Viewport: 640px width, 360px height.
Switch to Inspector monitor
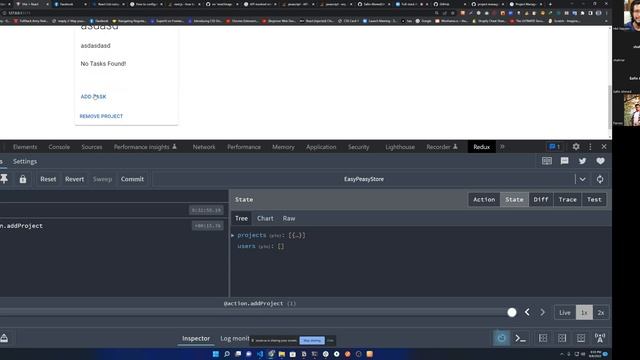[196, 338]
